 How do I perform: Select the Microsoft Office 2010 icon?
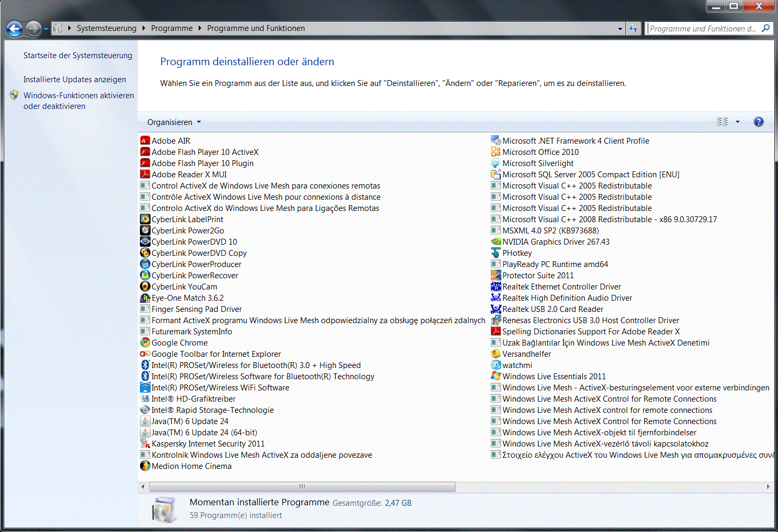tap(496, 152)
